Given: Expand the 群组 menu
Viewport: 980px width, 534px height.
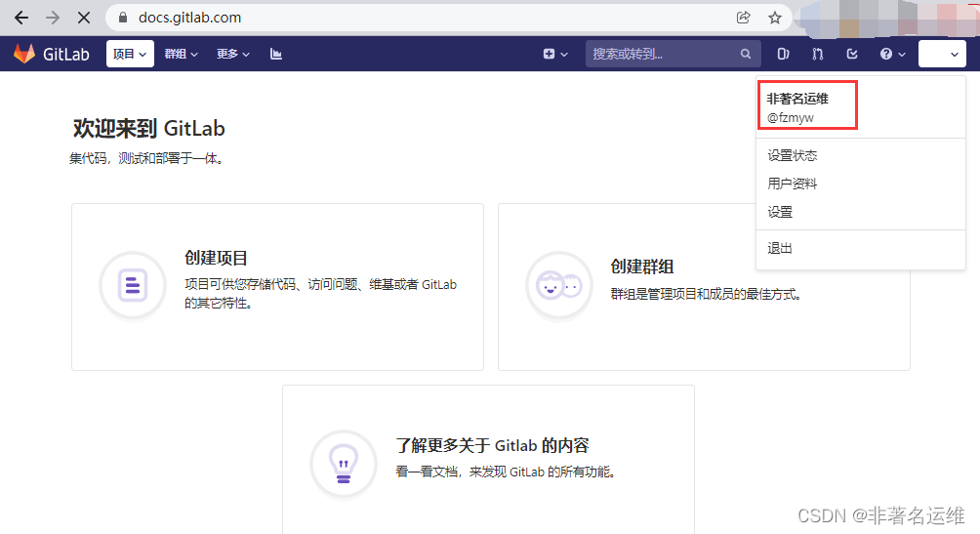Looking at the screenshot, I should pyautogui.click(x=182, y=54).
